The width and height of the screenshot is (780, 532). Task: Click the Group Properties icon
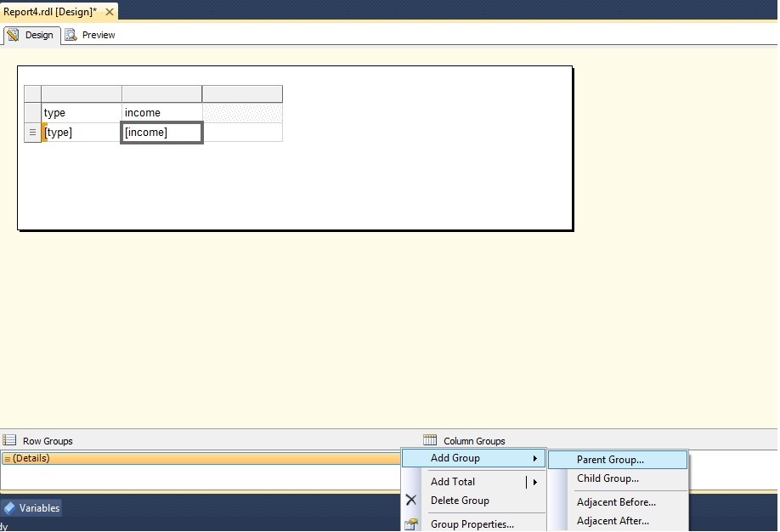pyautogui.click(x=411, y=524)
